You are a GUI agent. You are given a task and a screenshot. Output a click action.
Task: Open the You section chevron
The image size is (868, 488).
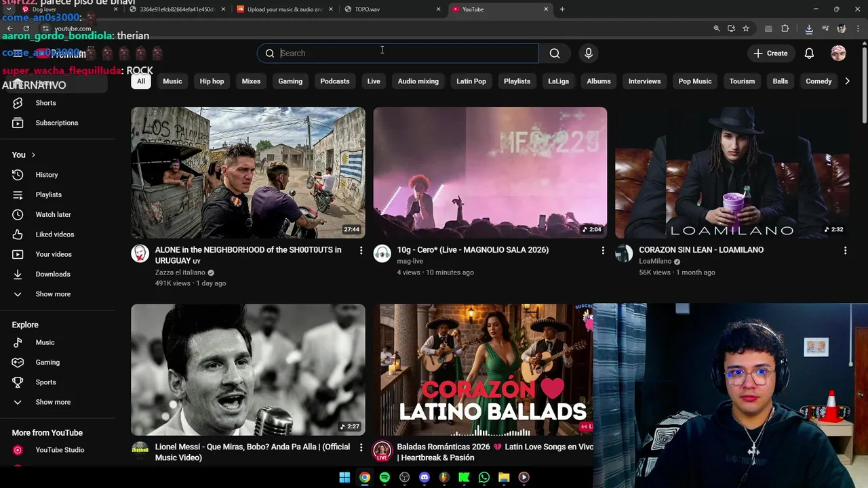pos(33,155)
